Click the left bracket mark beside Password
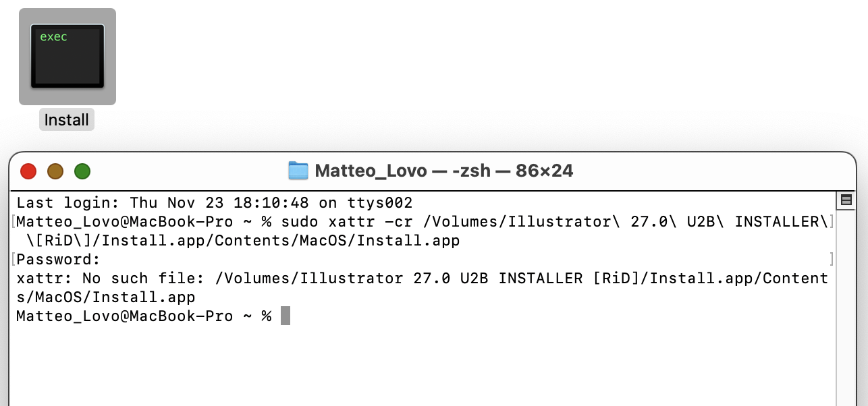Screen dimensions: 868x406 tap(13, 260)
